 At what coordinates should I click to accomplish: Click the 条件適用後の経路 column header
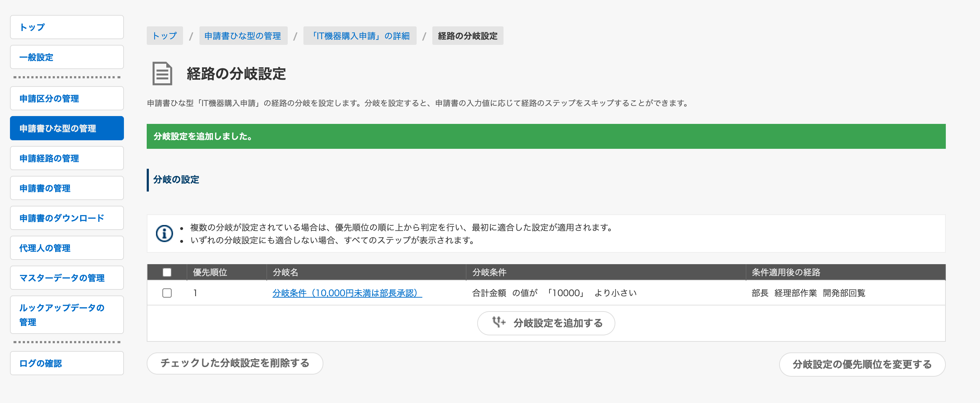845,272
